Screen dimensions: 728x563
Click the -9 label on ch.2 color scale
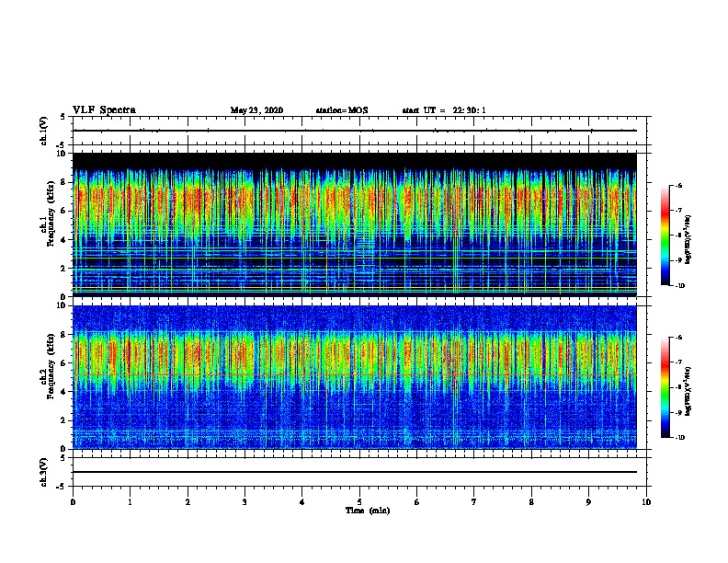pos(678,412)
